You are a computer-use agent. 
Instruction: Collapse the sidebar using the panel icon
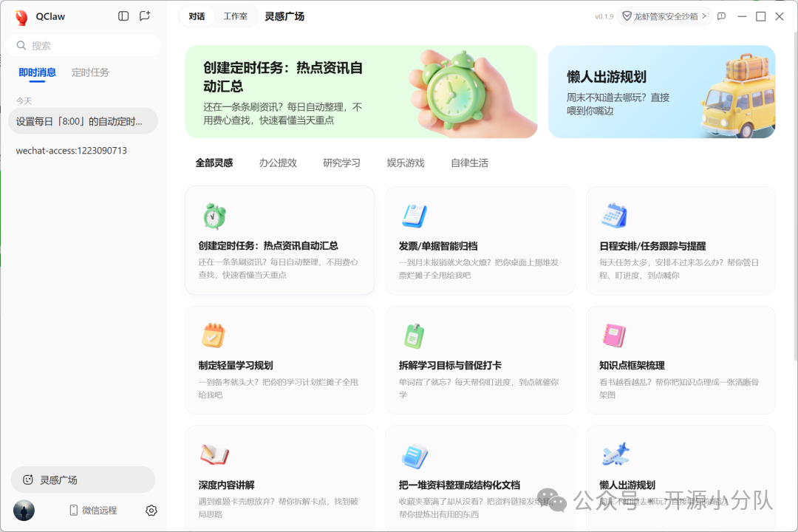click(123, 16)
